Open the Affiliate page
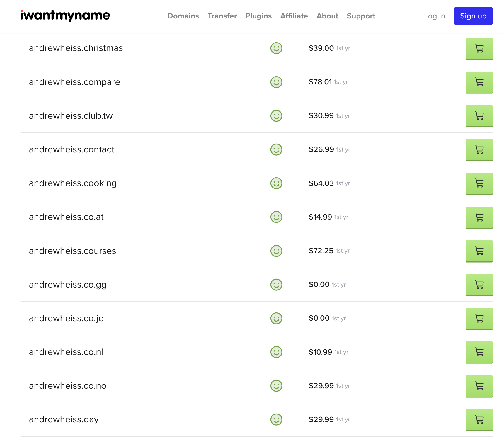This screenshot has height=442, width=504. point(294,16)
